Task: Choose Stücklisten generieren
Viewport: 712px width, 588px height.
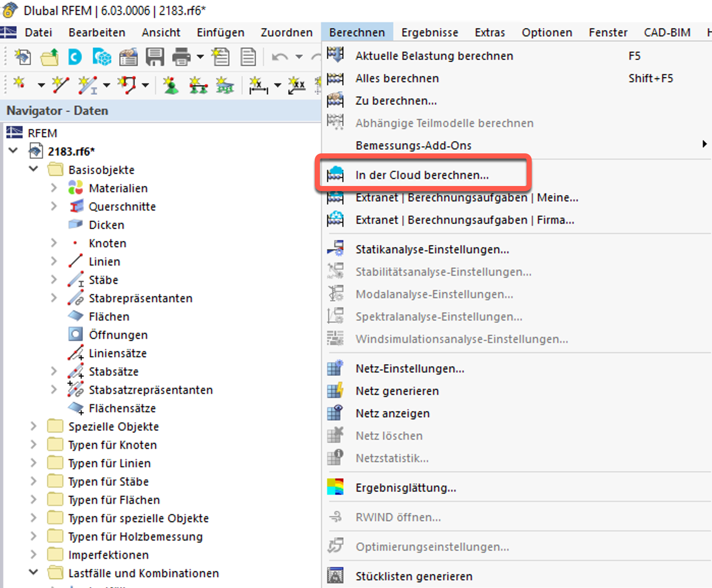Action: coord(517,576)
